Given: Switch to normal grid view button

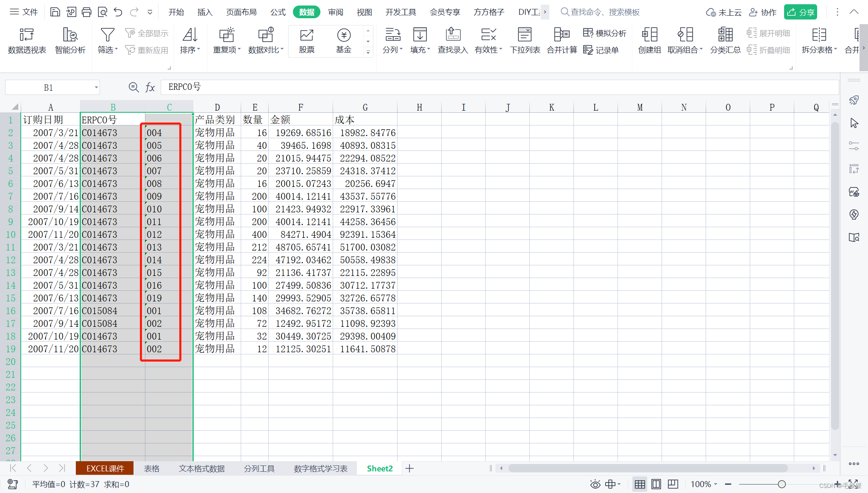Looking at the screenshot, I should point(640,484).
